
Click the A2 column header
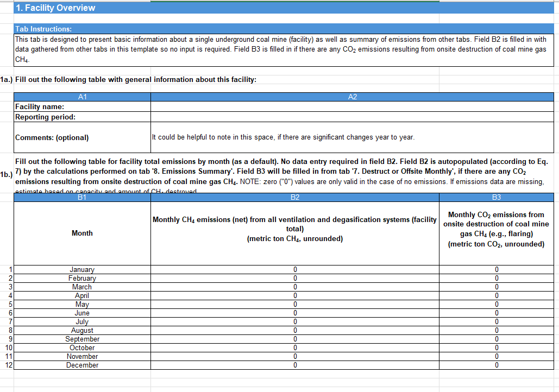[x=351, y=97]
